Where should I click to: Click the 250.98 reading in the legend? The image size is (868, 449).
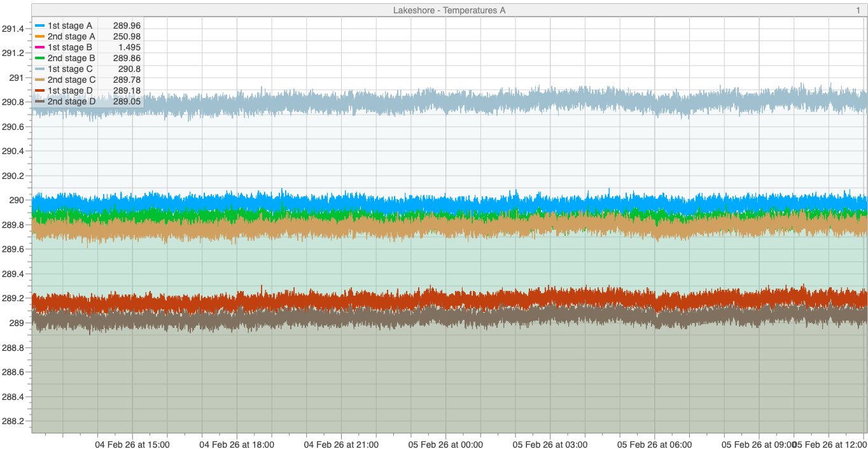point(127,36)
